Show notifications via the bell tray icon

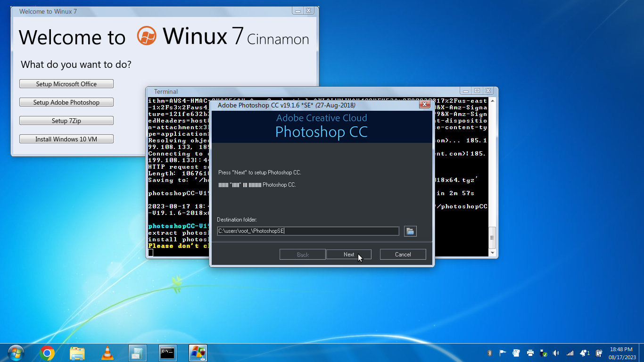point(585,353)
